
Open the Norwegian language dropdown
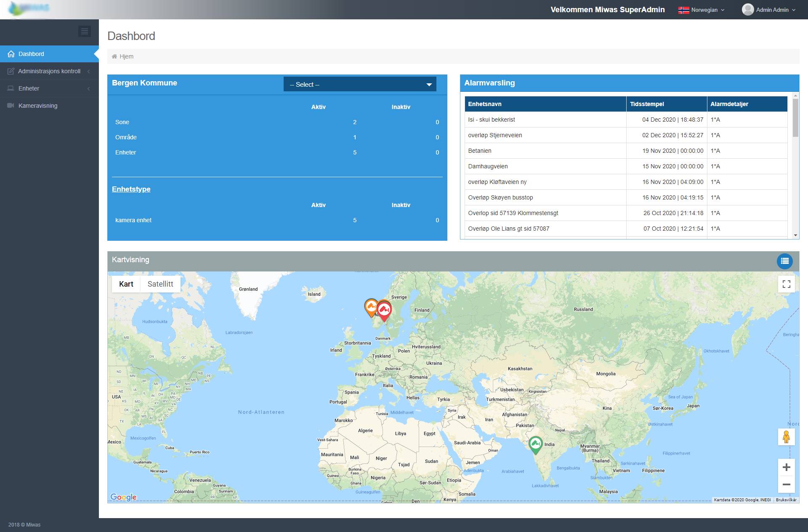point(702,10)
